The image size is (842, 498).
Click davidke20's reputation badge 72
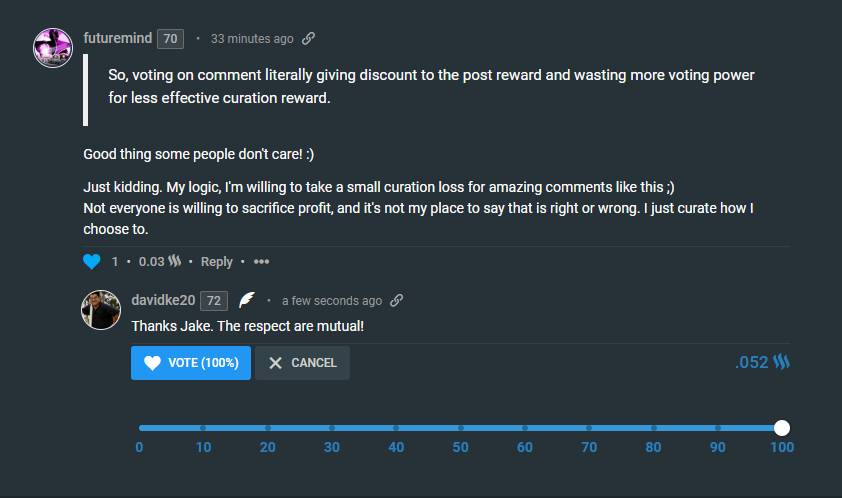214,301
